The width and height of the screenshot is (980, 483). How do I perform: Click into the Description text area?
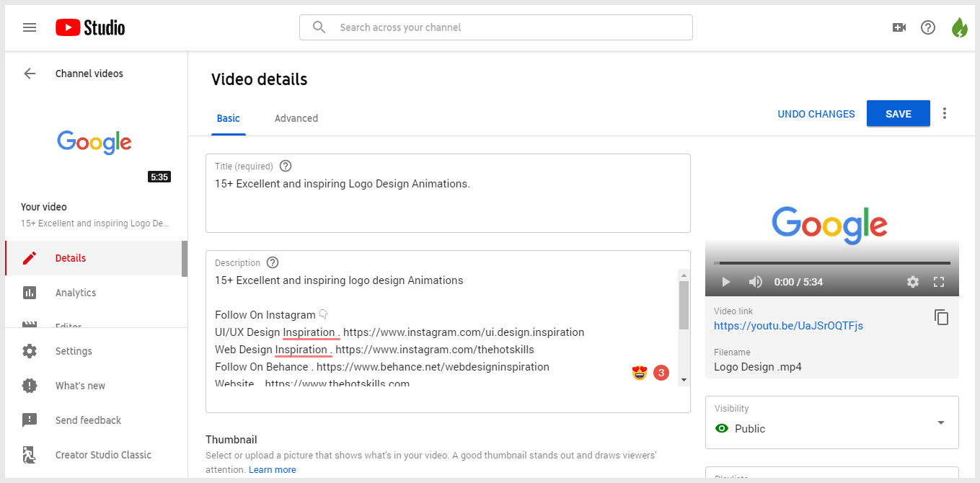(448, 332)
